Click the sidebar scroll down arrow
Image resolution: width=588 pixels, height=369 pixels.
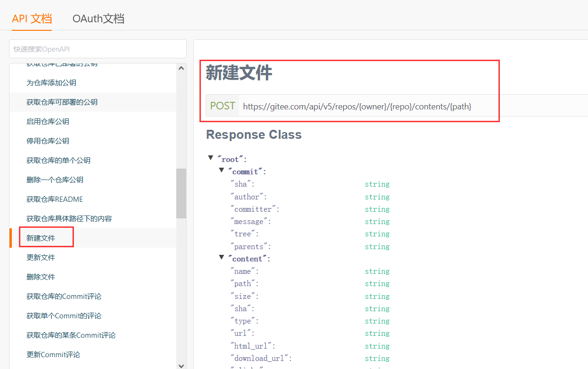point(181,365)
